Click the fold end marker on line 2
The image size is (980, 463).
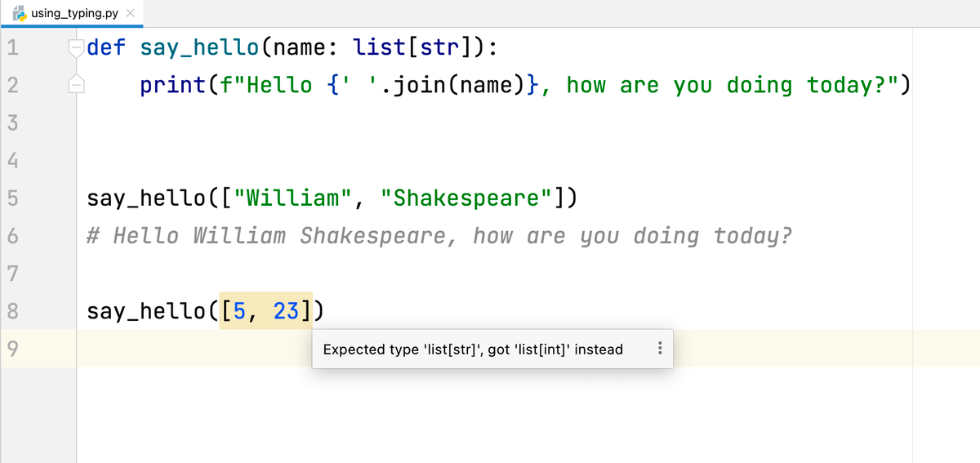pyautogui.click(x=76, y=83)
